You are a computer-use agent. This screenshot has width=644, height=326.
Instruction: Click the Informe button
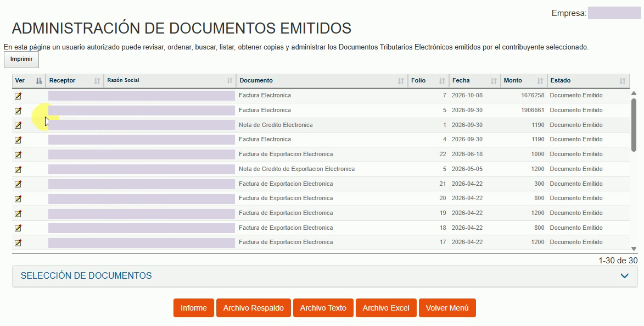[193, 308]
